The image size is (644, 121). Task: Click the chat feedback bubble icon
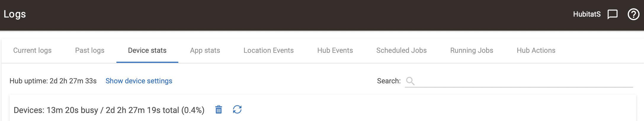(x=612, y=14)
